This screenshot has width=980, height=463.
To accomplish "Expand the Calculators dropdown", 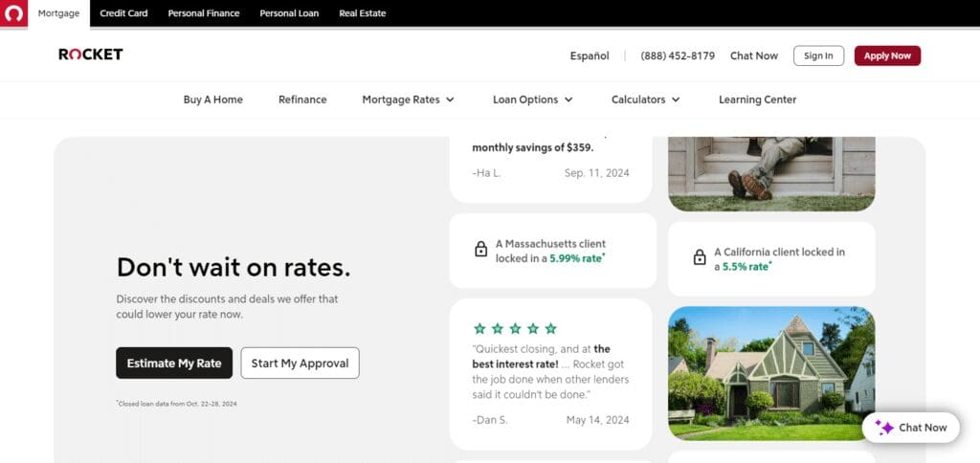I will pyautogui.click(x=646, y=99).
